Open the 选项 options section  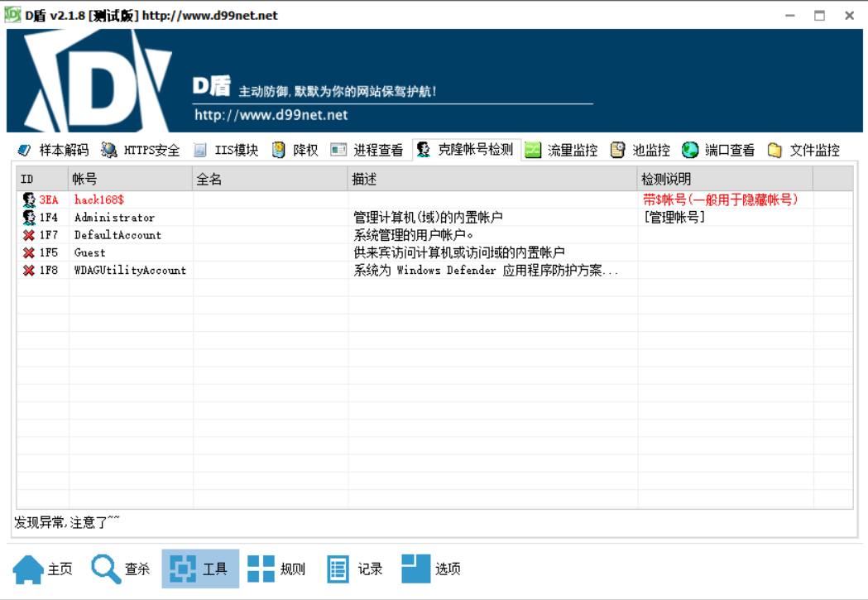tap(431, 569)
